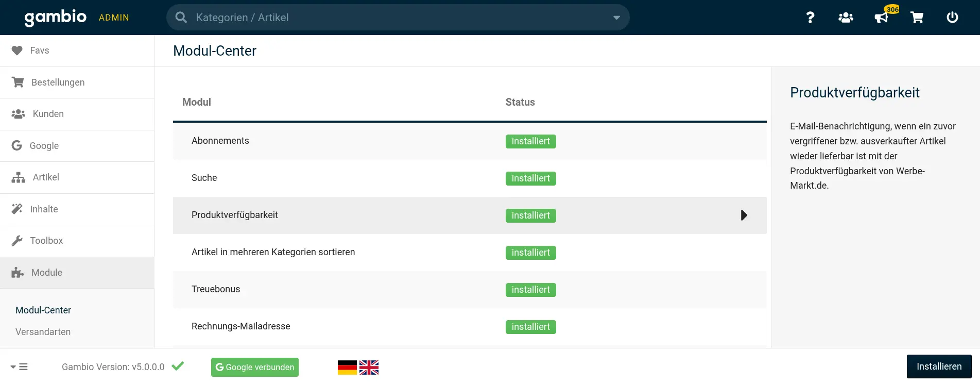Click the Google verbunden button

[255, 367]
